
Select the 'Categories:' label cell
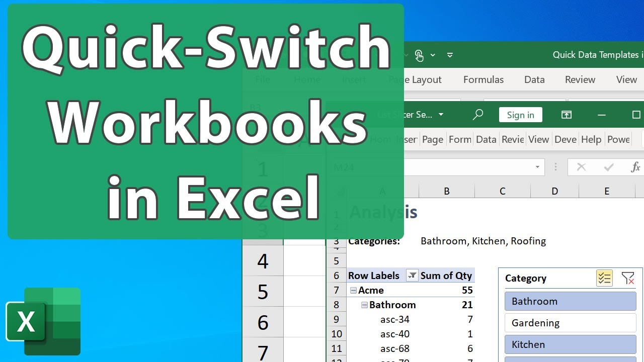pos(374,241)
